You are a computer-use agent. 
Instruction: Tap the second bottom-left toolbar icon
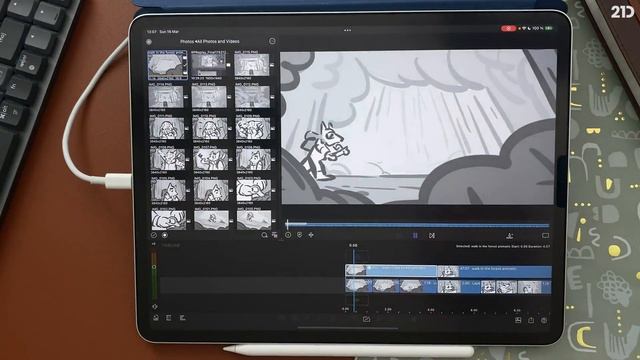tap(169, 318)
